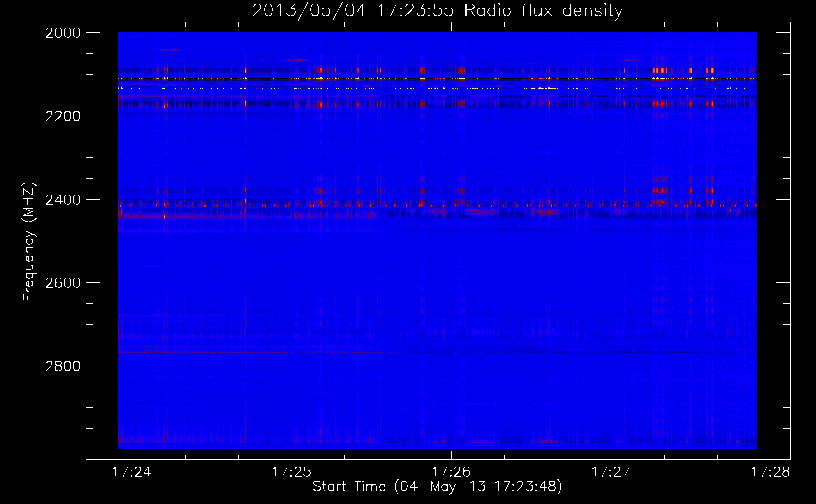Click the plot title '2013/05/04 17:23:55 Radio flux density'
The image size is (816, 504).
pyautogui.click(x=437, y=10)
